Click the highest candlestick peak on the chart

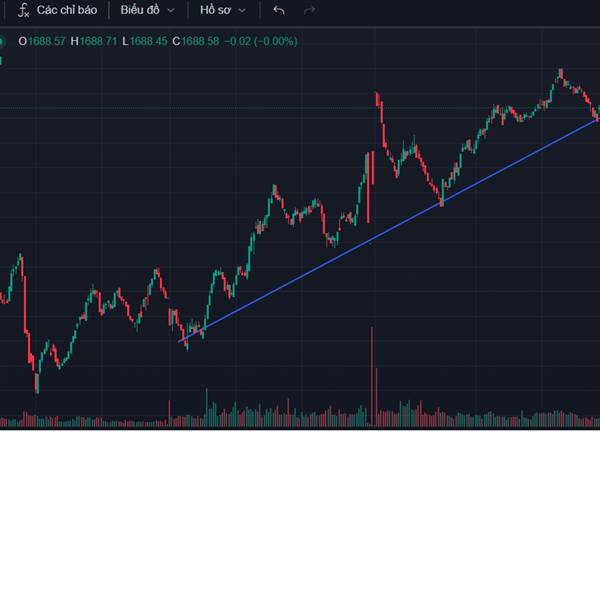561,71
